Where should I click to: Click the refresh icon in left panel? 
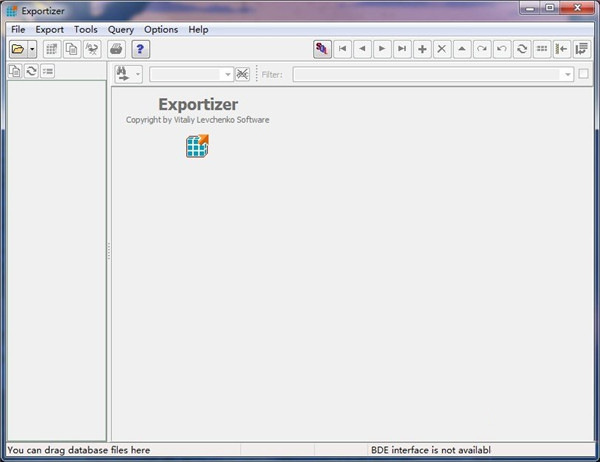(31, 71)
